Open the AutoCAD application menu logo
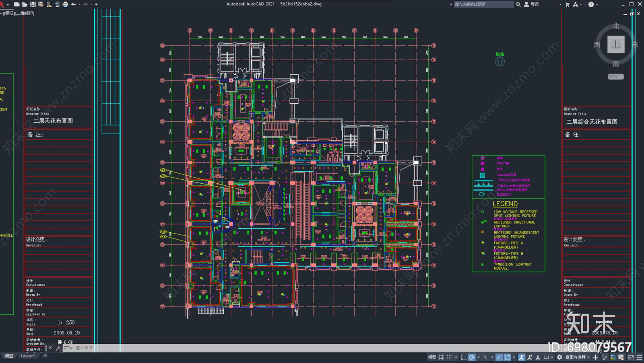This screenshot has width=644, height=363. point(2,4)
